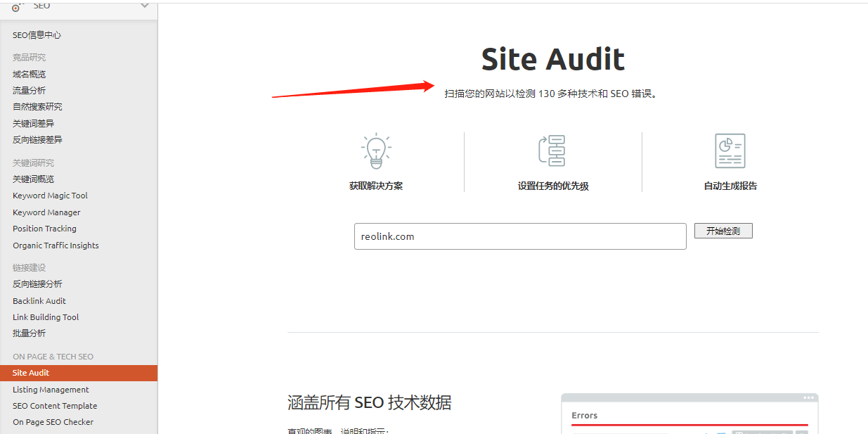Select the active Site Audit item
The height and width of the screenshot is (434, 868).
31,373
